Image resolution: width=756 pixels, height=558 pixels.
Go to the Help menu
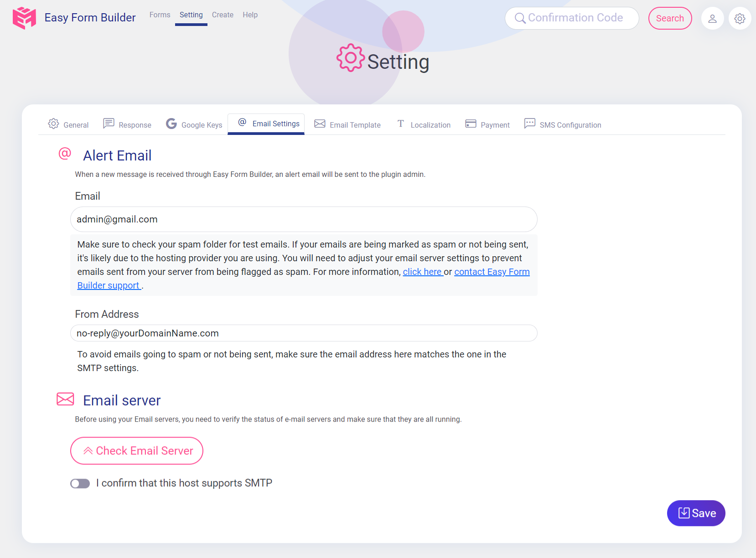pos(250,15)
